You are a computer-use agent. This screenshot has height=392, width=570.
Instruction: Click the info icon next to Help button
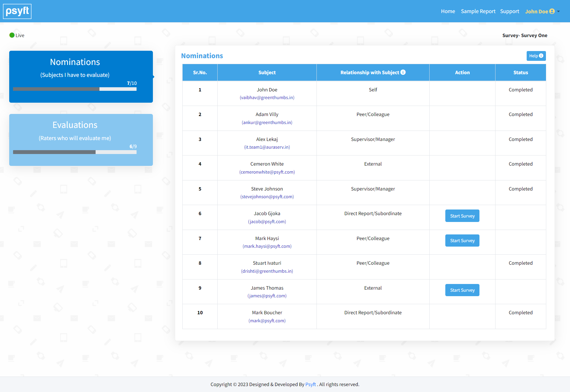pos(542,55)
